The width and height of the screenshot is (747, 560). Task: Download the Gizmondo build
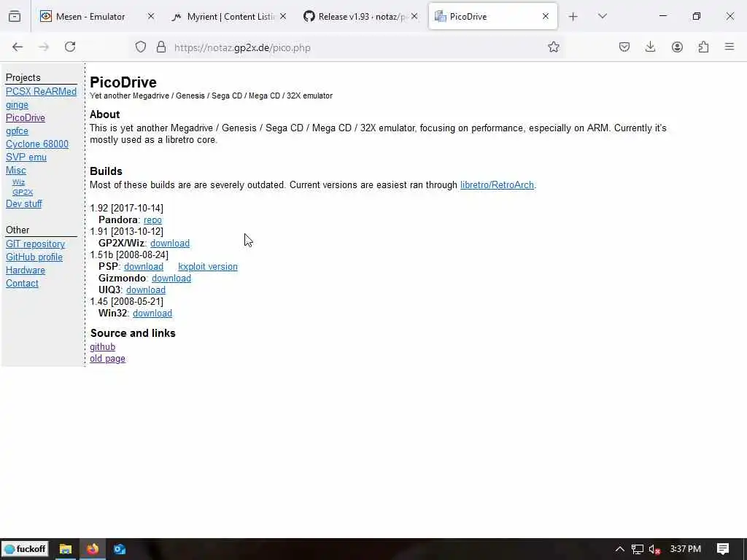coord(171,278)
